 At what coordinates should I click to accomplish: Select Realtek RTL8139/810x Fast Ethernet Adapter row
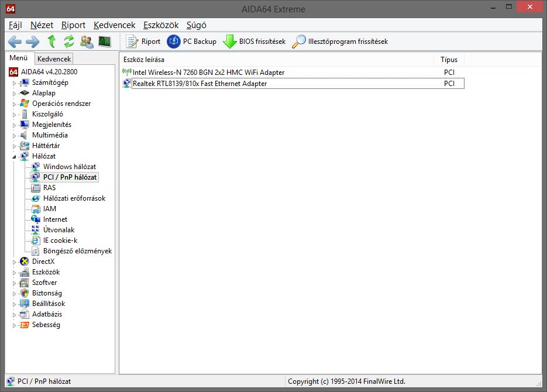click(x=293, y=83)
